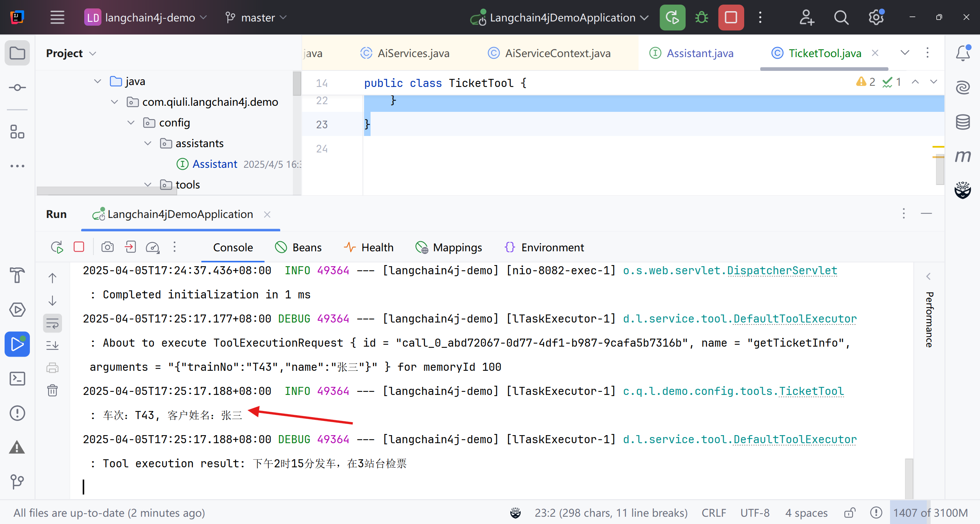This screenshot has width=980, height=524.
Task: Toggle soft-wrap in console output
Action: [52, 323]
